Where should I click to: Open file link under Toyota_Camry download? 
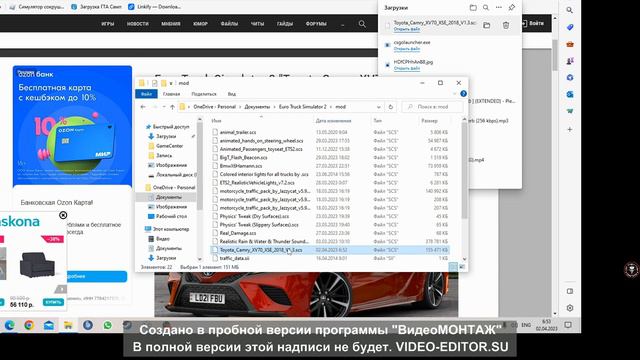coord(407,29)
